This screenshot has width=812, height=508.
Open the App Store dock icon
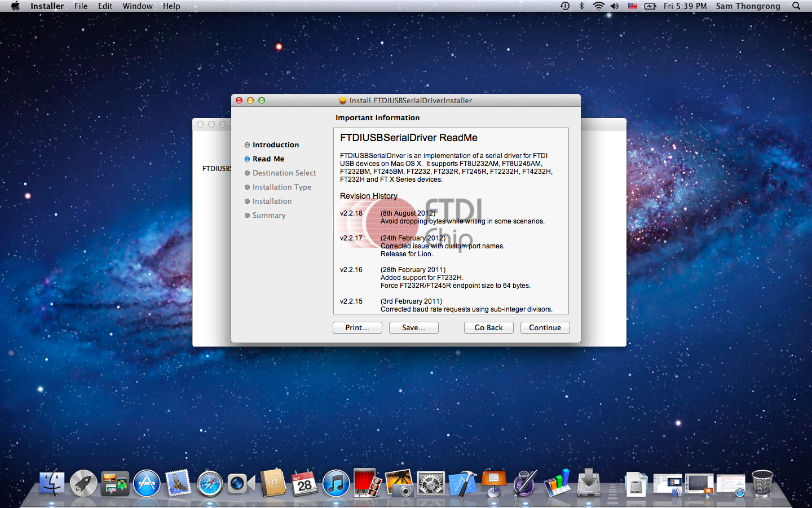pyautogui.click(x=147, y=484)
